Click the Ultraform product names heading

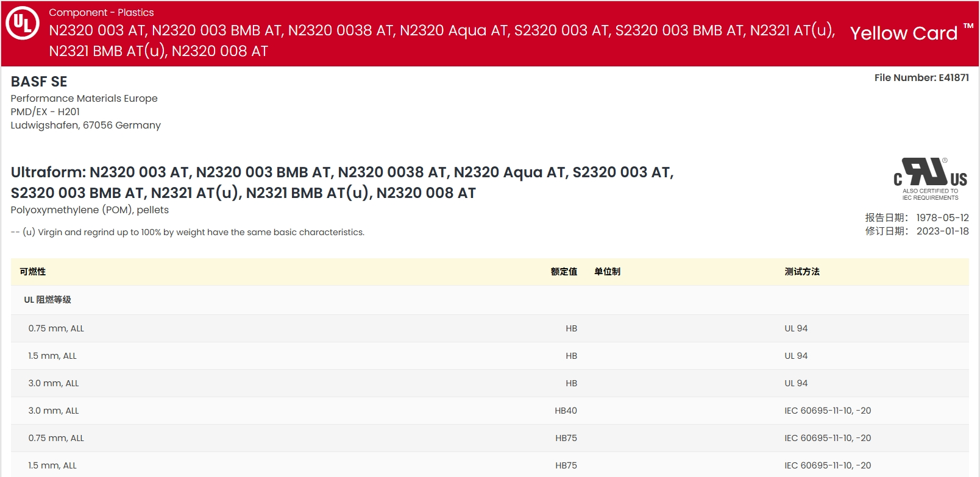[342, 182]
